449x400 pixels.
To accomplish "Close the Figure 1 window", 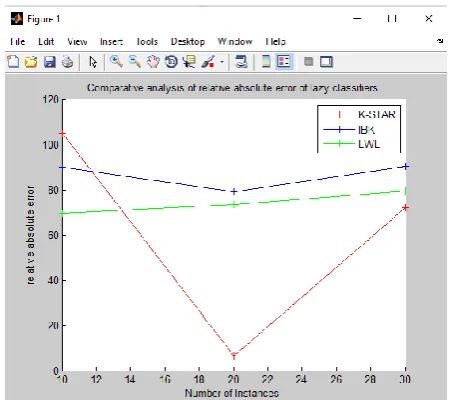I will (429, 19).
